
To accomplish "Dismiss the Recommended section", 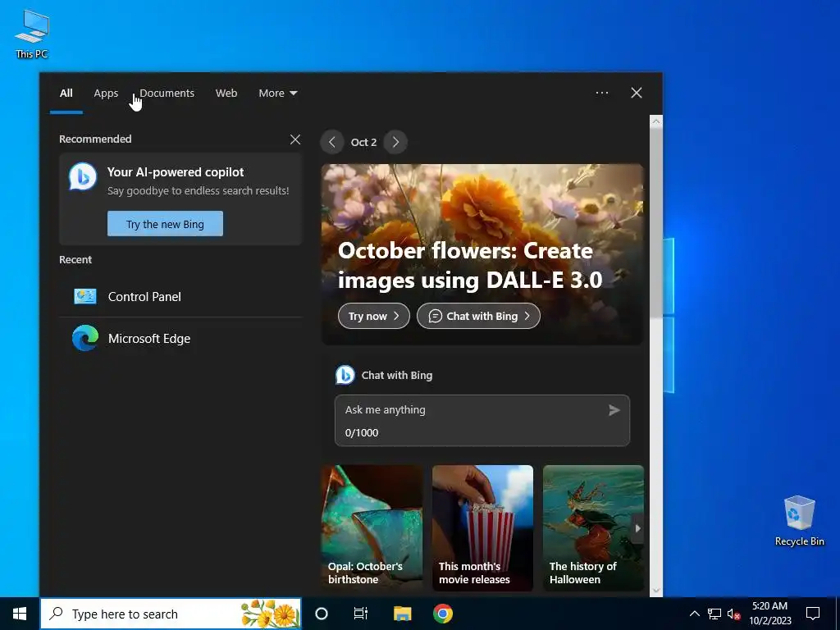I will [294, 139].
